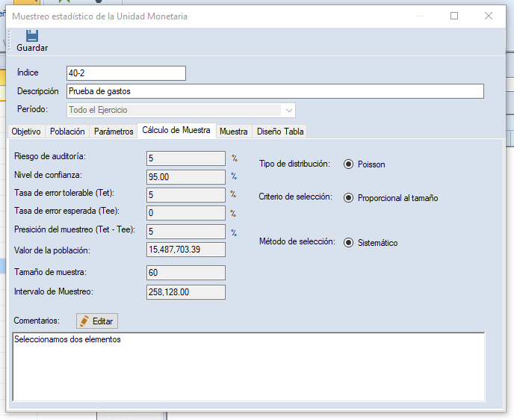Click percent icon beside Nivel de confianza

(x=234, y=177)
